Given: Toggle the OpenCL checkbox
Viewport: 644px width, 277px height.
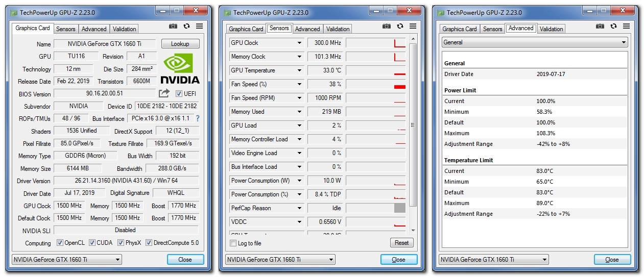Looking at the screenshot, I should coord(60,243).
